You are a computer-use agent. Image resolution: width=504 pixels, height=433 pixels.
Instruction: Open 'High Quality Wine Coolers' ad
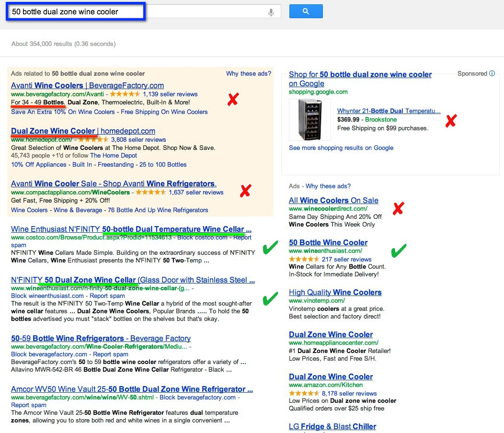[335, 292]
